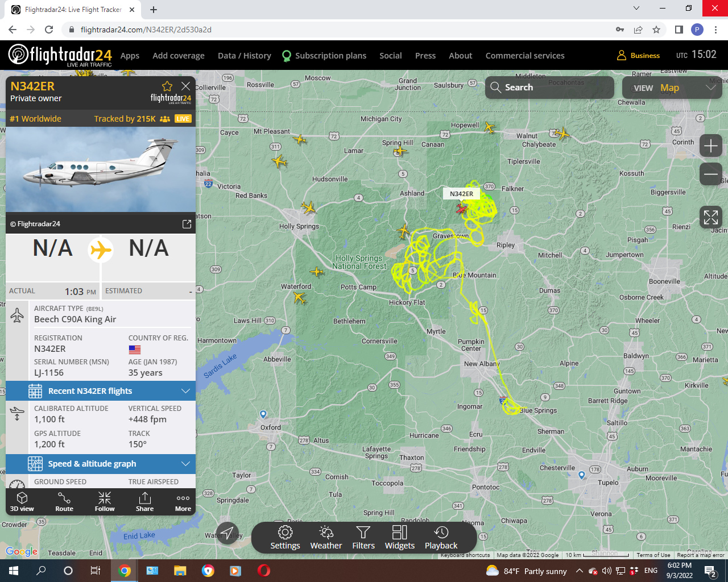This screenshot has height=582, width=728.
Task: Open File Explorer from taskbar
Action: pos(180,571)
